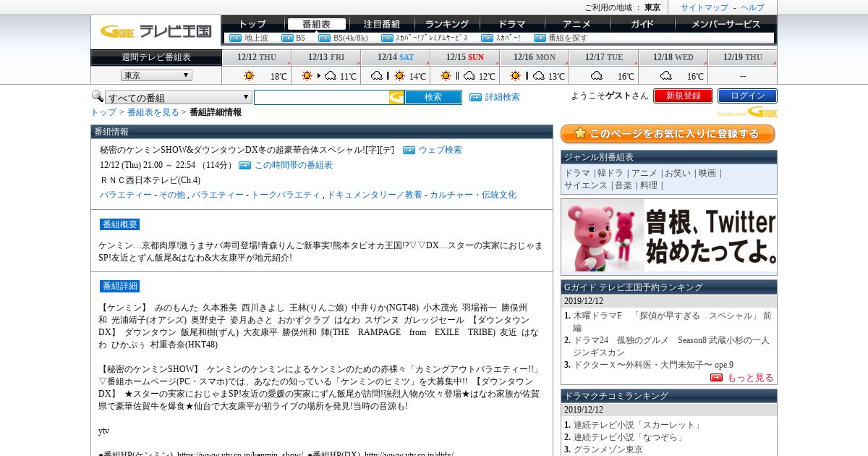Click the sunny weather icon for 12/12

click(x=249, y=75)
